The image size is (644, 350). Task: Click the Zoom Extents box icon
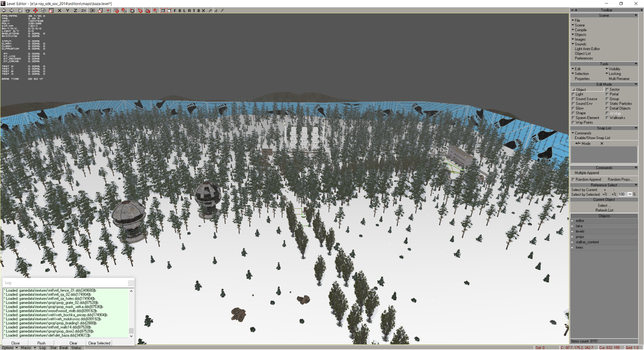pyautogui.click(x=163, y=11)
